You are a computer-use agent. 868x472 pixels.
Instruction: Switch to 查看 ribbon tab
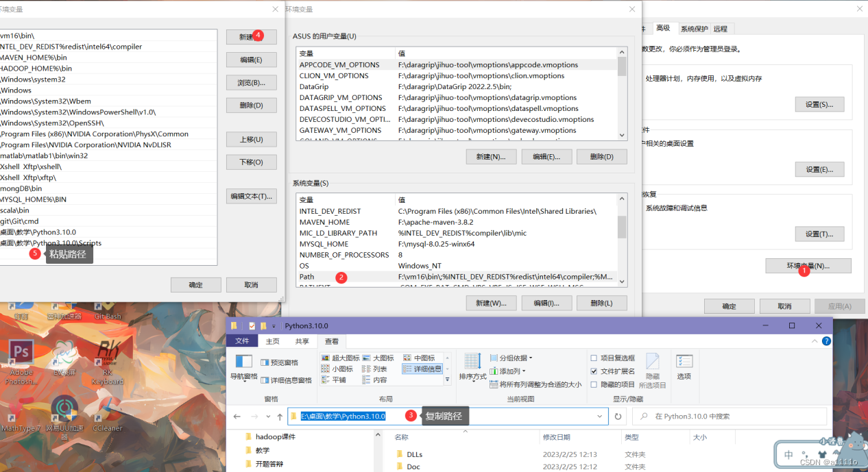(x=332, y=341)
